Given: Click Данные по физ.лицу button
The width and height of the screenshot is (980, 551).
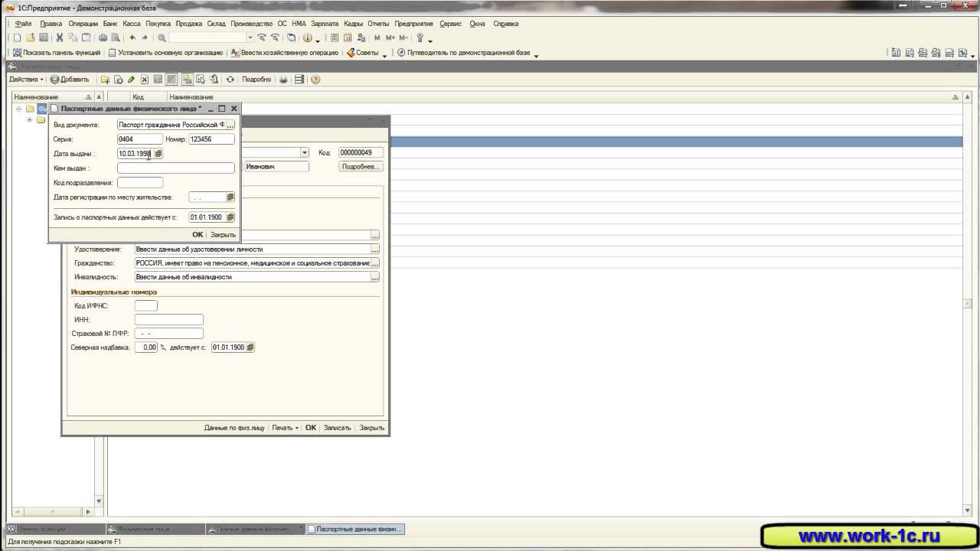Looking at the screenshot, I should (234, 428).
